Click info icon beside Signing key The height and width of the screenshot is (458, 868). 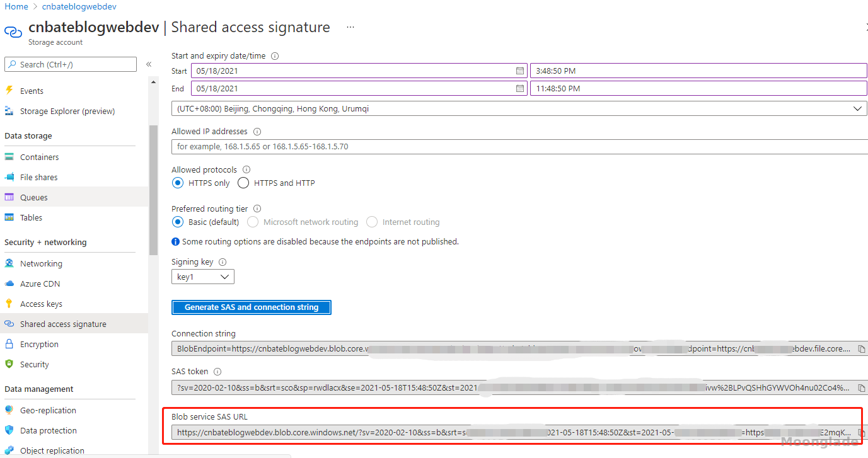tap(223, 261)
